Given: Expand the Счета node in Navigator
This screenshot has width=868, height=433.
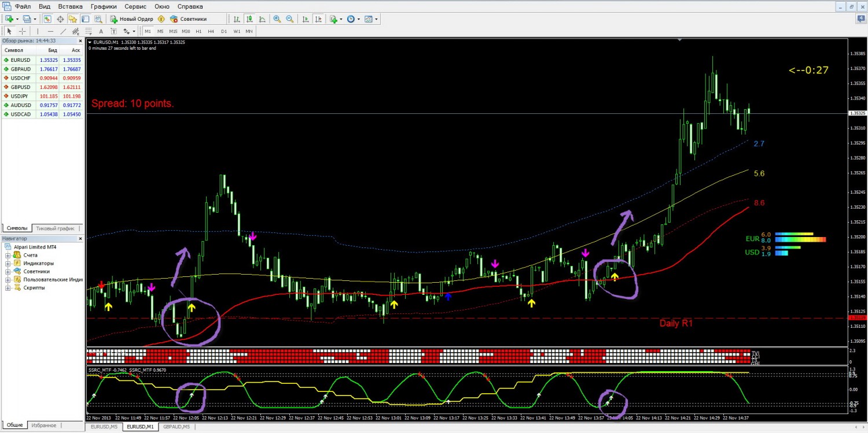Looking at the screenshot, I should pos(8,255).
